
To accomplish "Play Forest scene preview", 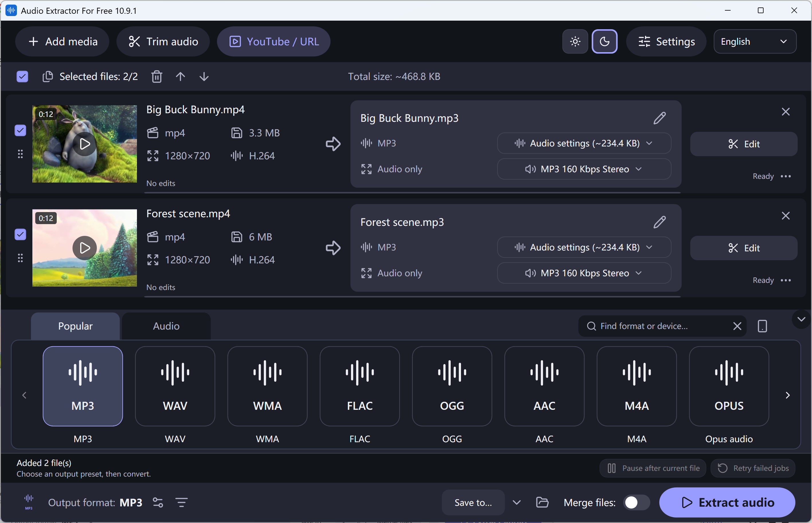I will point(85,248).
